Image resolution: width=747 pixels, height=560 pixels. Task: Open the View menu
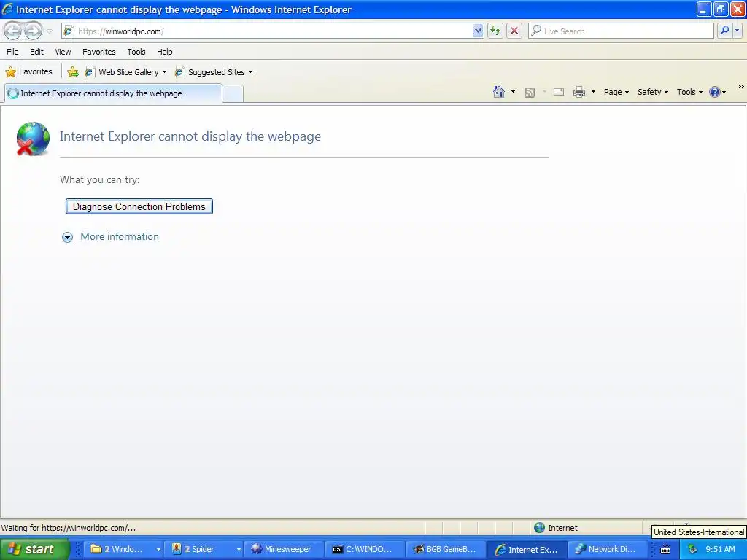tap(63, 52)
